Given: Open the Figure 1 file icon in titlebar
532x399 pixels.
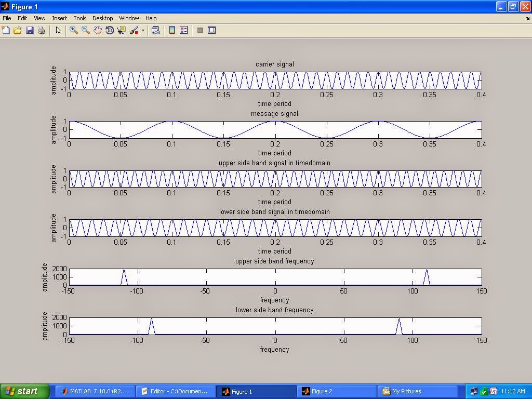Looking at the screenshot, I should [x=5, y=7].
